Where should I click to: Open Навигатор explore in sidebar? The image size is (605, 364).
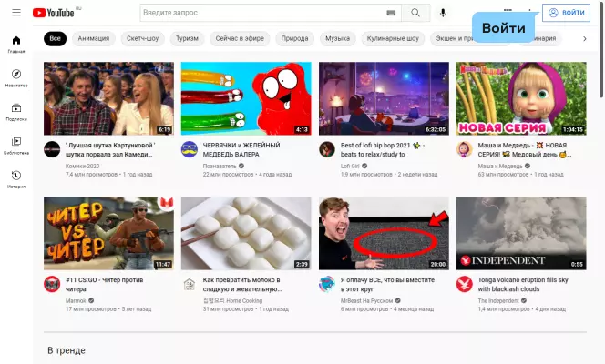(x=16, y=78)
